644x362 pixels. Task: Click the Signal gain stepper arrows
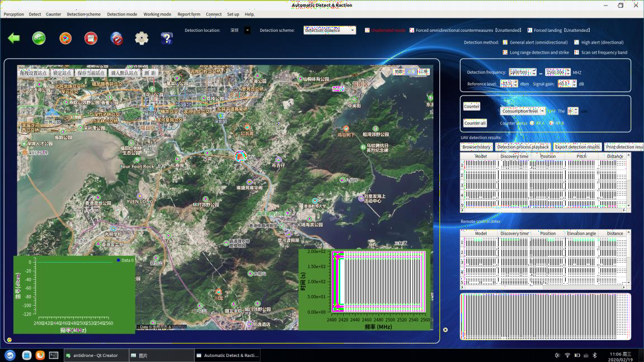574,84
